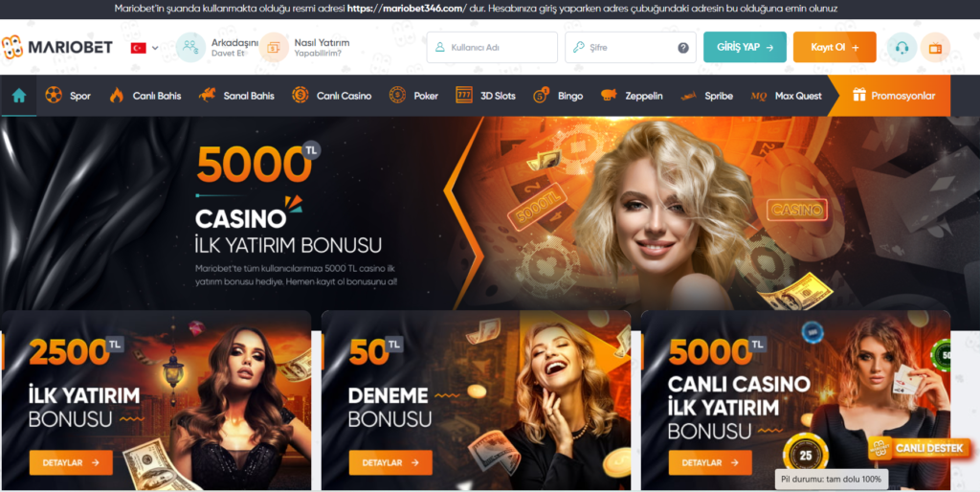Go to the home icon tab

pos(19,96)
